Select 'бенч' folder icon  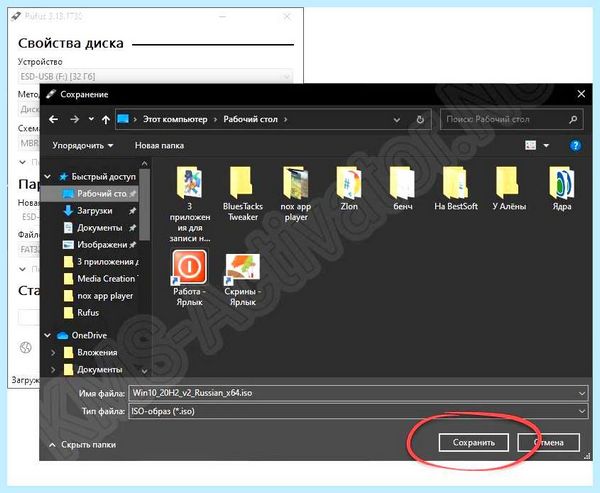402,183
